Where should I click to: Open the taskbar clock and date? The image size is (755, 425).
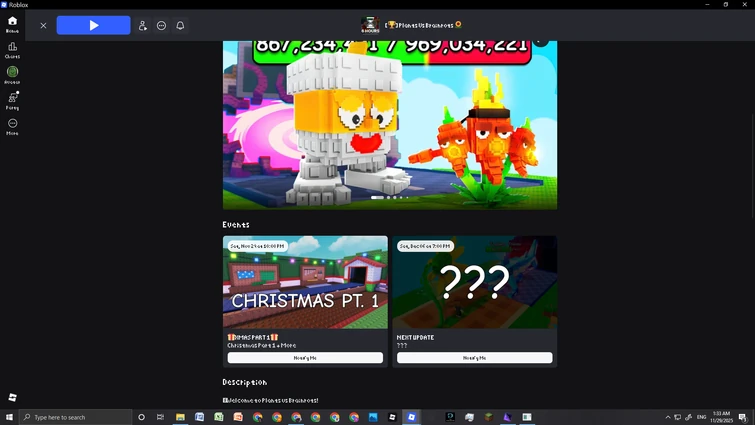(721, 417)
